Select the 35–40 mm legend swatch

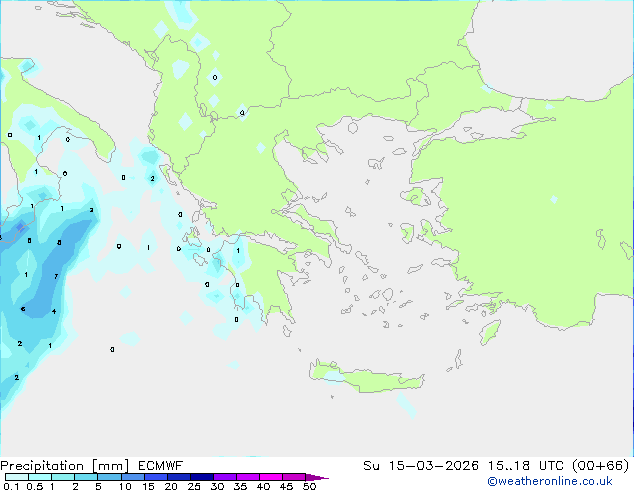(x=248, y=477)
